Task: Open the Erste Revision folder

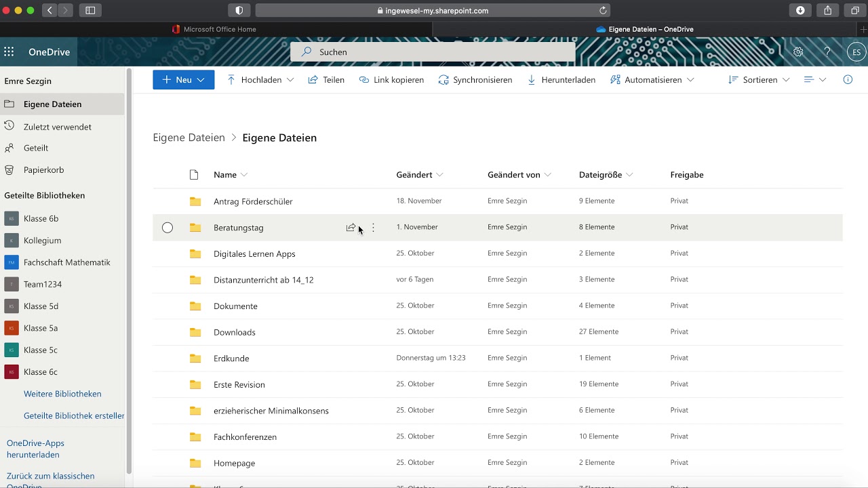Action: [239, 385]
